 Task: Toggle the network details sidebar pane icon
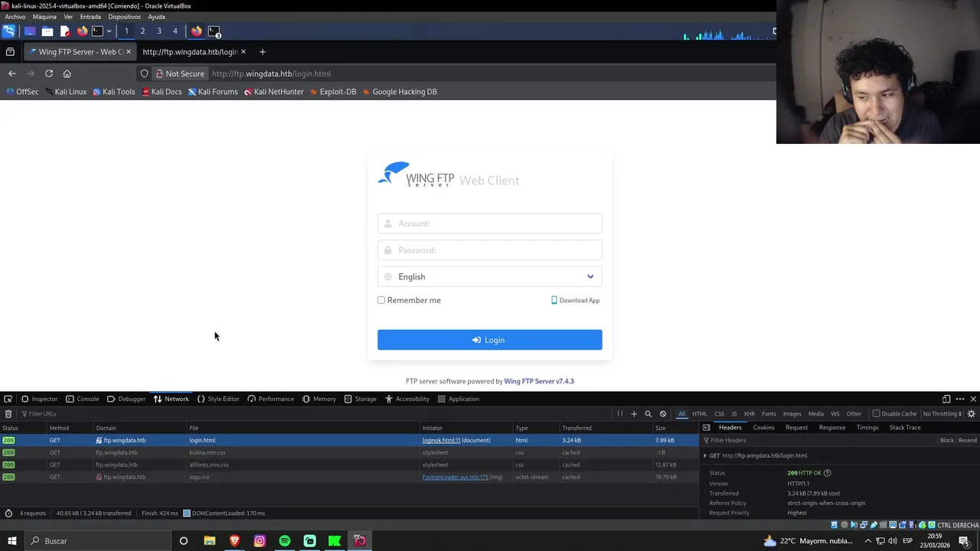pyautogui.click(x=707, y=428)
